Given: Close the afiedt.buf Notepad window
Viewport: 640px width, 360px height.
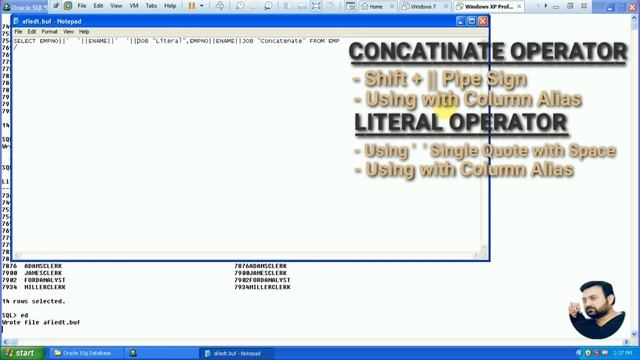Looking at the screenshot, I should (x=483, y=21).
